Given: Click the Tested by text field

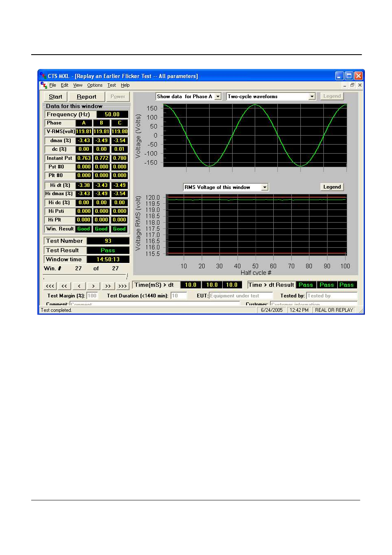Looking at the screenshot, I should pos(331,296).
